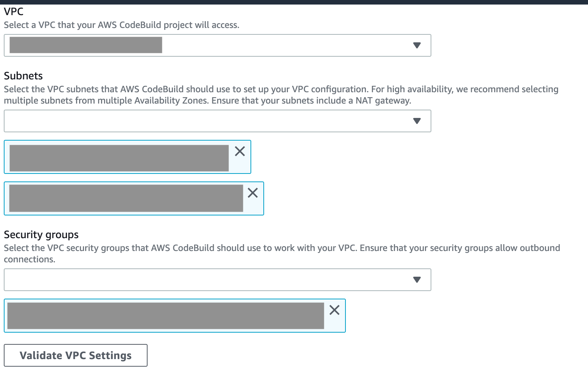The height and width of the screenshot is (378, 588).
Task: Click inside the Security groups input box
Action: tap(189, 279)
